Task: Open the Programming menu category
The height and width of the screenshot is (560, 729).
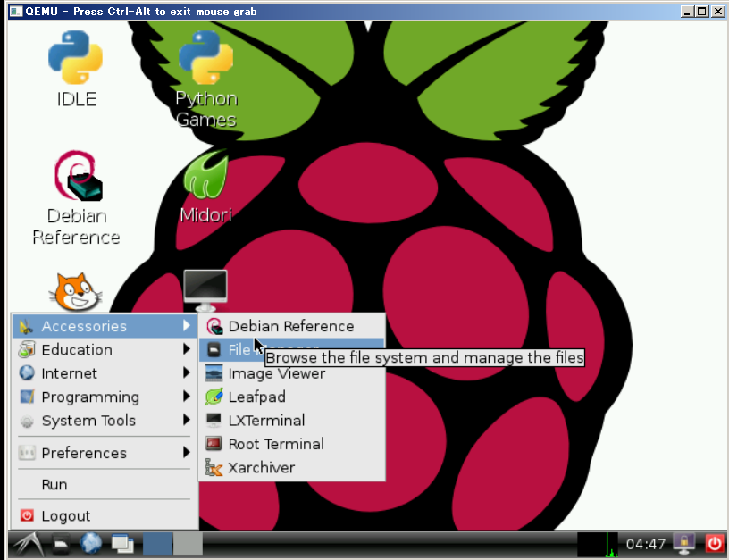Action: click(105, 397)
